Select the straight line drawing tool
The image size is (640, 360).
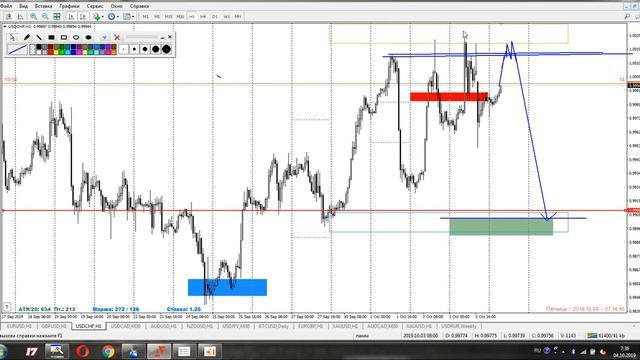[39, 37]
